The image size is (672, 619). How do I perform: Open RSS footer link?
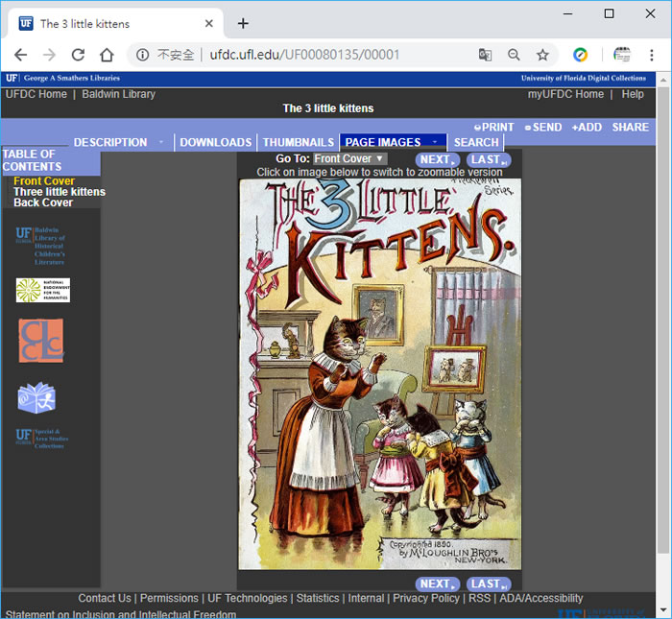click(x=479, y=598)
